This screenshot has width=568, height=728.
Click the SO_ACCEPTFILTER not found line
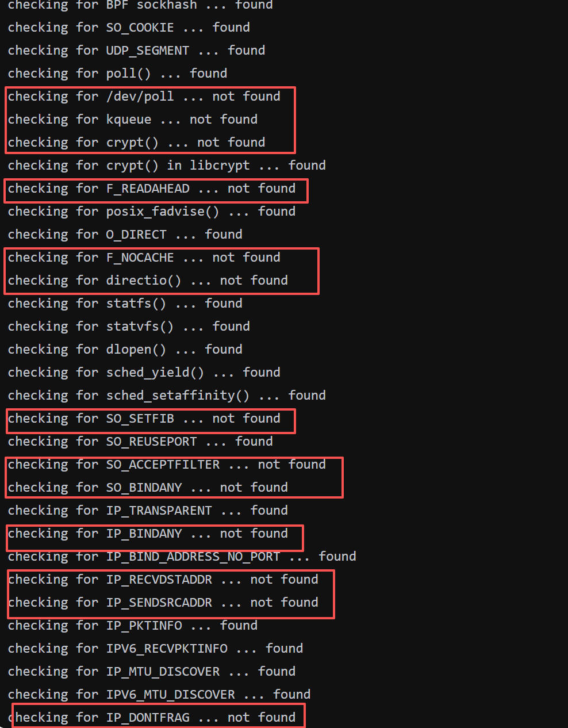[167, 465]
